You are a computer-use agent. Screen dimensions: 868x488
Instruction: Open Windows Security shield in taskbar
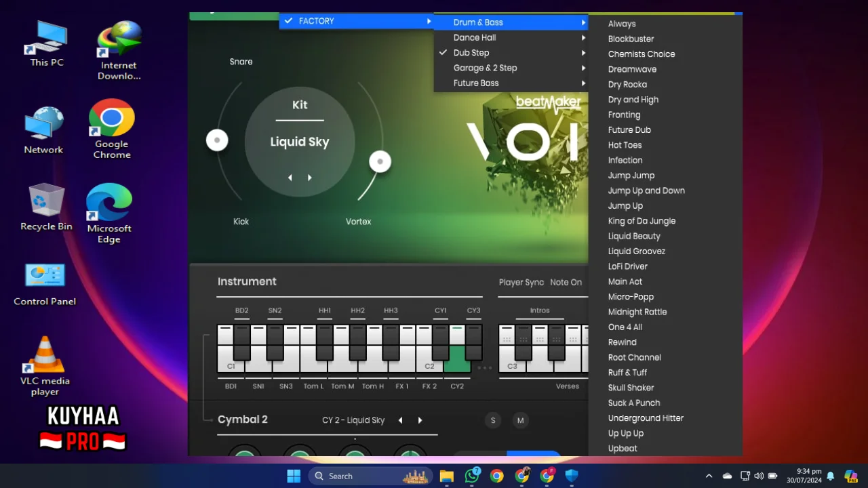[572, 476]
